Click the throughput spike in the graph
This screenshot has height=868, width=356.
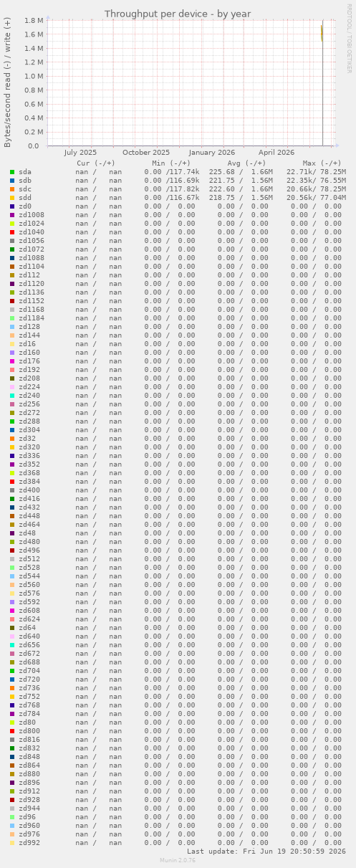click(322, 32)
